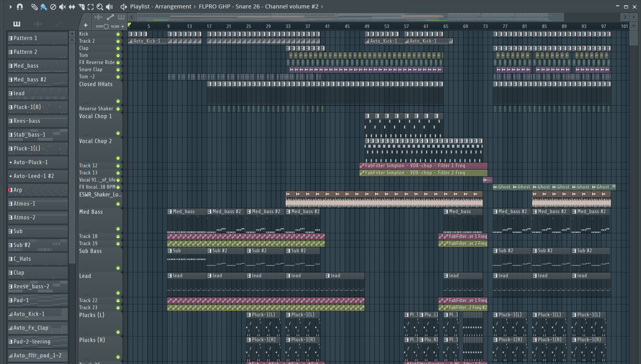This screenshot has height=364, width=641.
Task: Toggle the SLIDE radio option
Action: click(122, 26)
